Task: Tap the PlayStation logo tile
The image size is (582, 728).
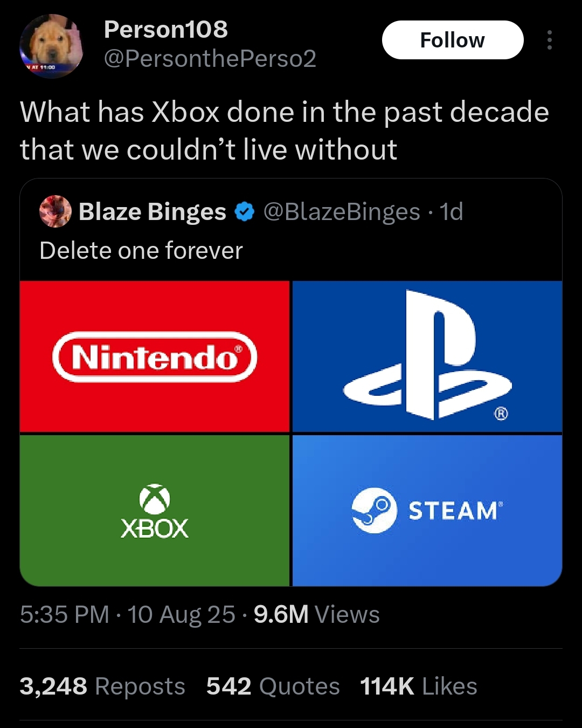Action: (427, 356)
